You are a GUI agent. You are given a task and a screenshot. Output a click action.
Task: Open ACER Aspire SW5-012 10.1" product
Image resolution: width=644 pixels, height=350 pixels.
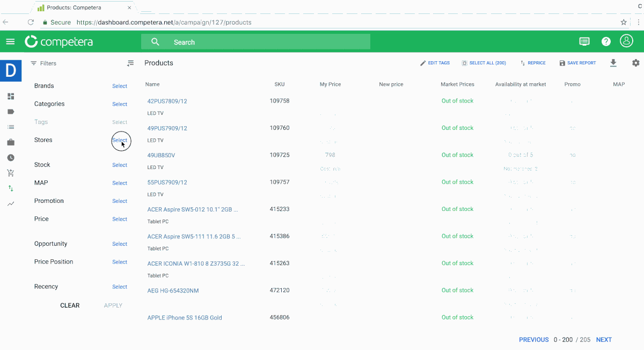point(193,209)
